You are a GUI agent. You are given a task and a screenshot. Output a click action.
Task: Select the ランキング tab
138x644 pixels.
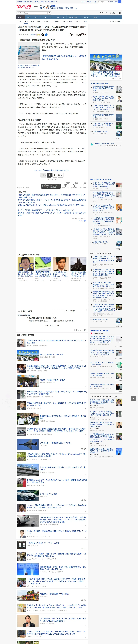tap(86, 17)
